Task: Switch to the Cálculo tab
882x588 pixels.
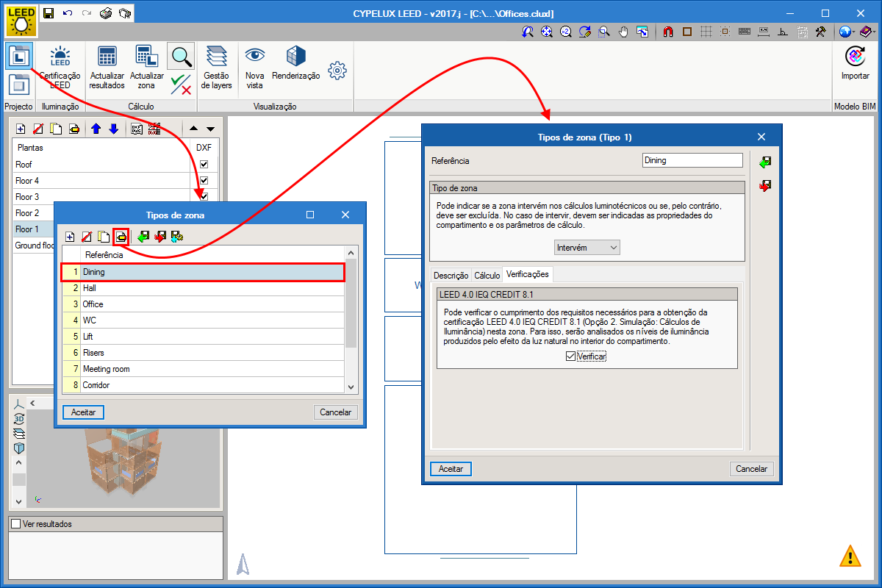Action: tap(487, 275)
